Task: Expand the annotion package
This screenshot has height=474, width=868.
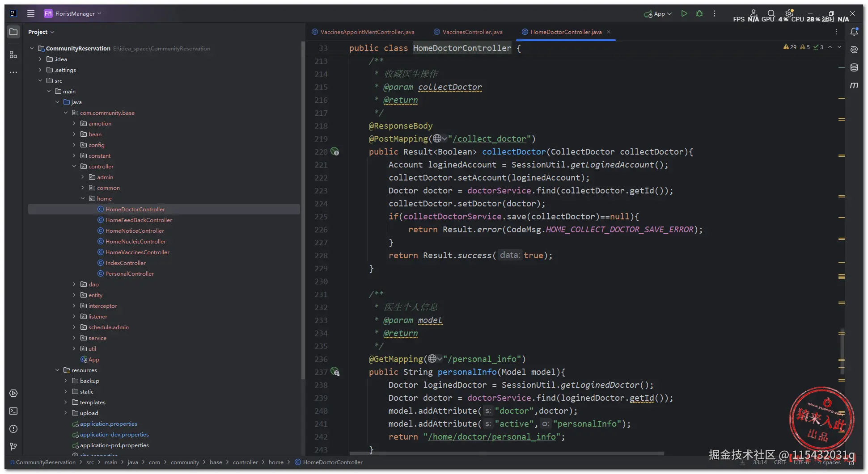Action: tap(74, 123)
